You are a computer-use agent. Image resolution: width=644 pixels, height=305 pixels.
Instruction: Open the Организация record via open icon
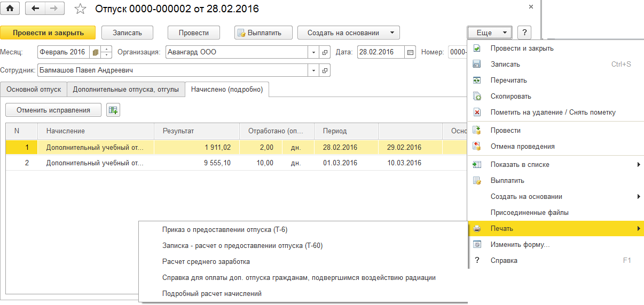pyautogui.click(x=325, y=52)
